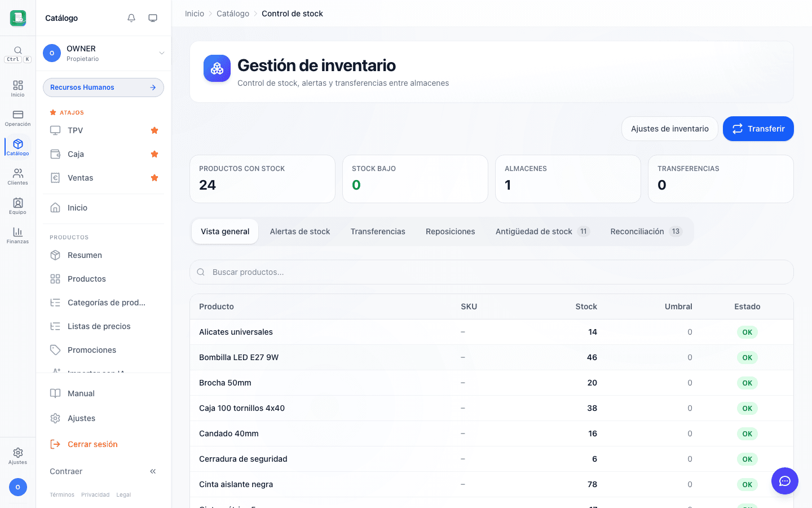Open Ajustes gear in the icon rail

point(18,456)
